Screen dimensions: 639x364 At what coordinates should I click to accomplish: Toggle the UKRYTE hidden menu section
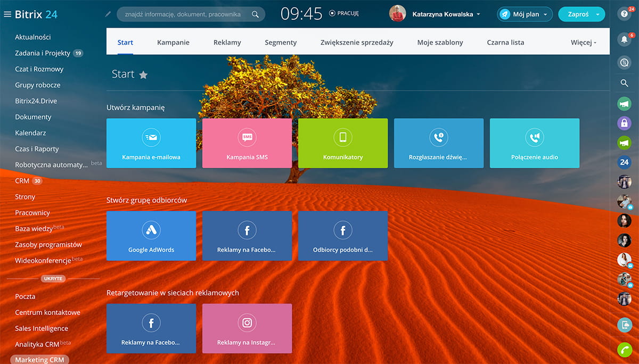[53, 278]
